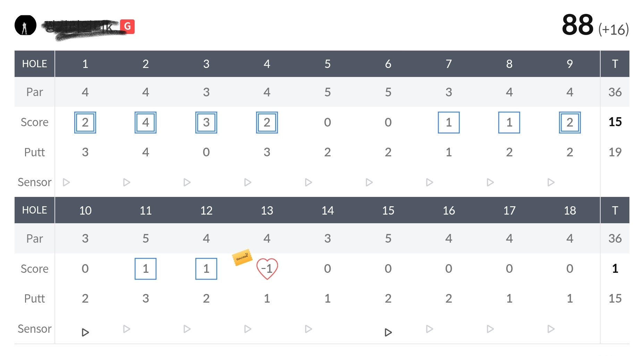644x356 pixels.
Task: Click the Golfzon ticket icon on hole 13
Action: [242, 258]
